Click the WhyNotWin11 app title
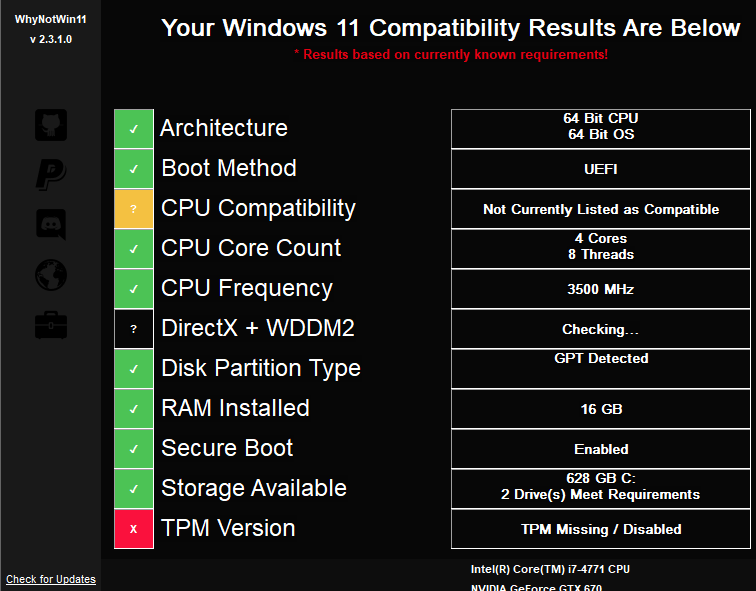 pos(51,19)
